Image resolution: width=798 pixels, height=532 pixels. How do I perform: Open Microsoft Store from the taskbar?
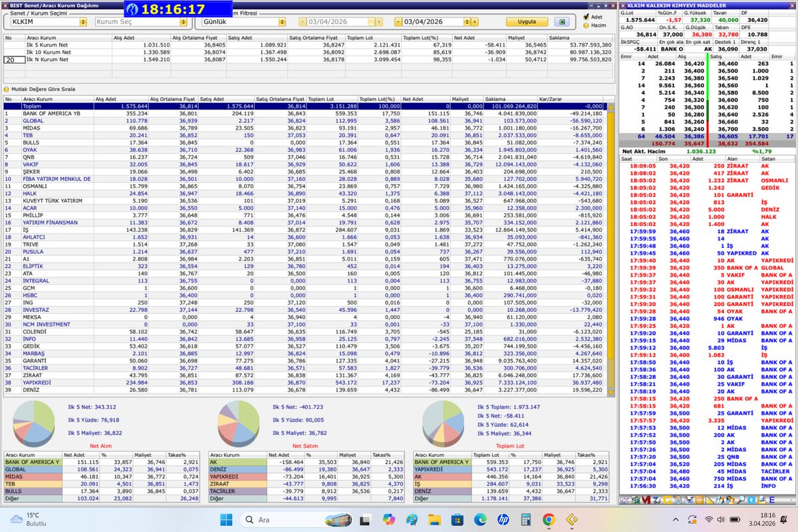[457, 519]
